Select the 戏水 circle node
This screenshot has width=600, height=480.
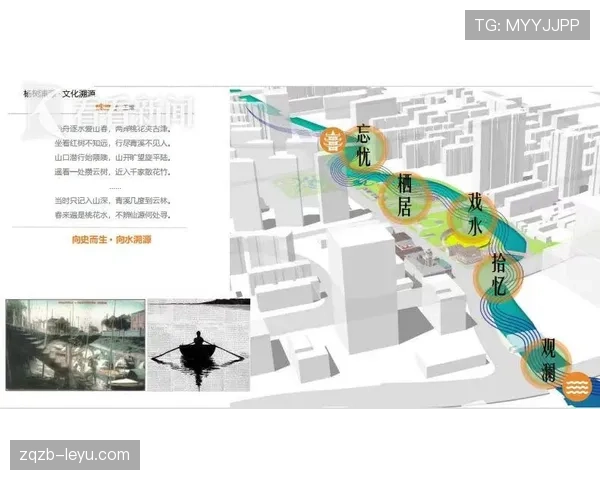point(474,215)
